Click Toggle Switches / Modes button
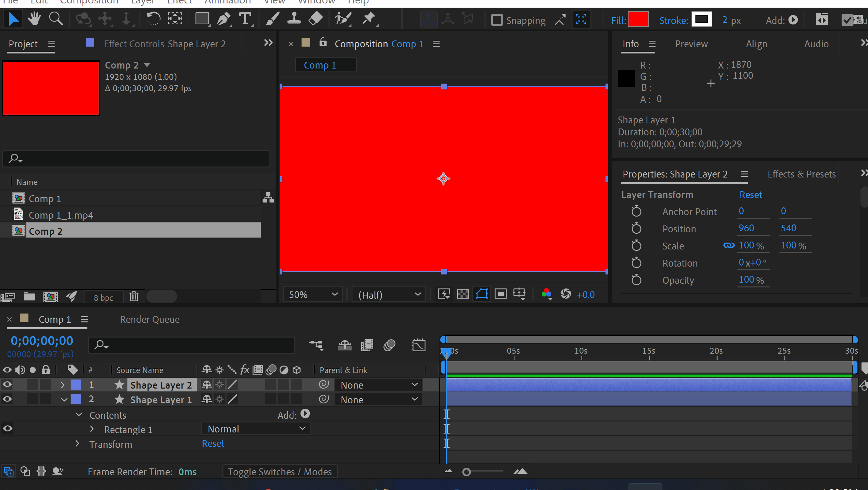This screenshot has width=868, height=490. (280, 472)
